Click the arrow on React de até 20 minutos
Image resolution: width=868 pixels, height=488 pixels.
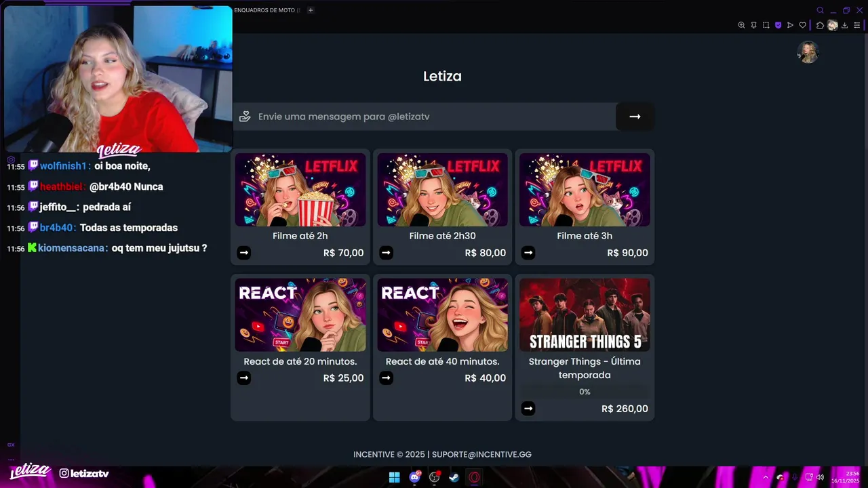coord(244,378)
